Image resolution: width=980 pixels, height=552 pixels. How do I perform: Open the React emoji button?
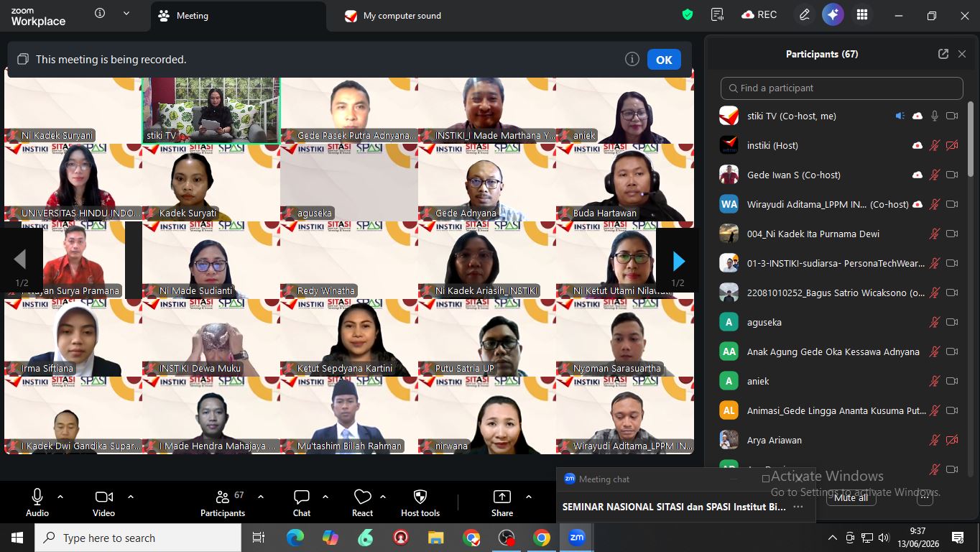tap(362, 502)
